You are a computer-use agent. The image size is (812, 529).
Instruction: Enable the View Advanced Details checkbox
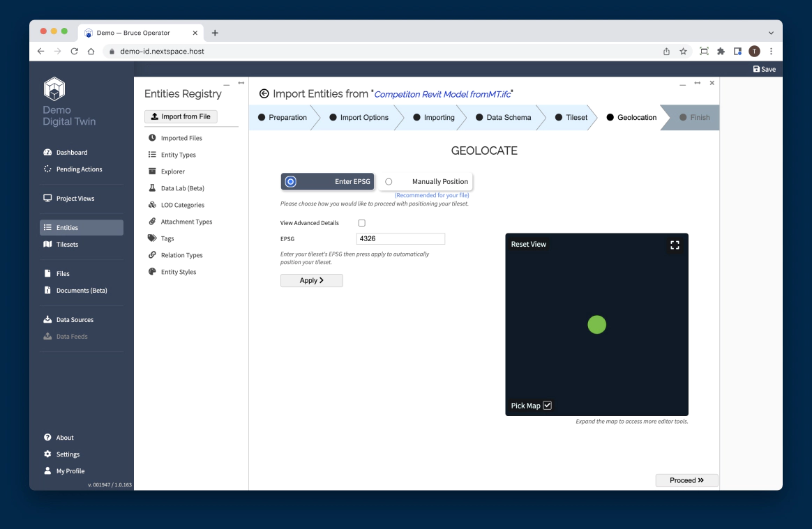point(361,222)
